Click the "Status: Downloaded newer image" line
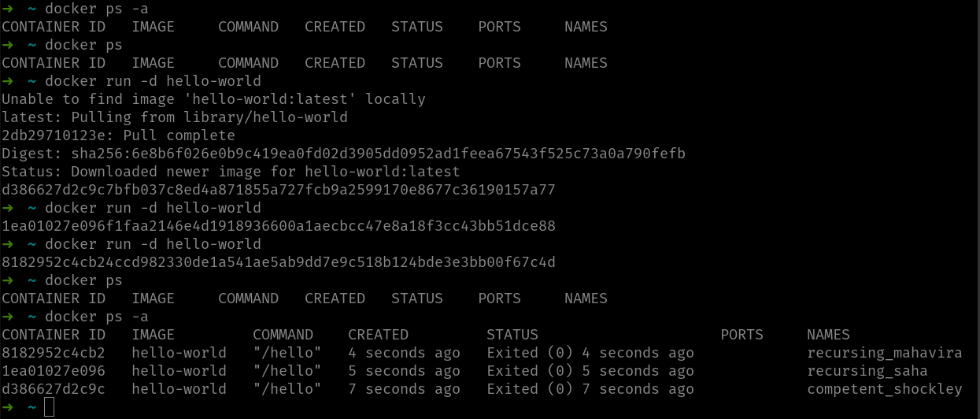980x419 pixels. [231, 172]
